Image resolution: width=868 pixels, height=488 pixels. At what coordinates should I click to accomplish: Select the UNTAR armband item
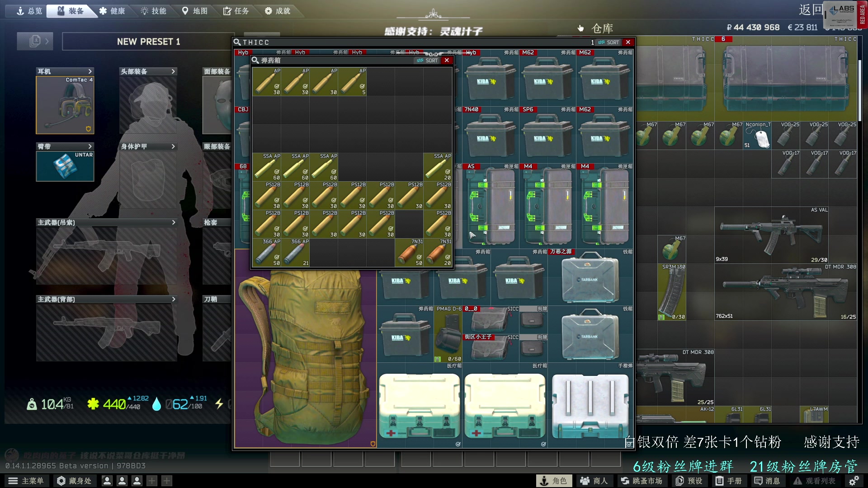[65, 166]
